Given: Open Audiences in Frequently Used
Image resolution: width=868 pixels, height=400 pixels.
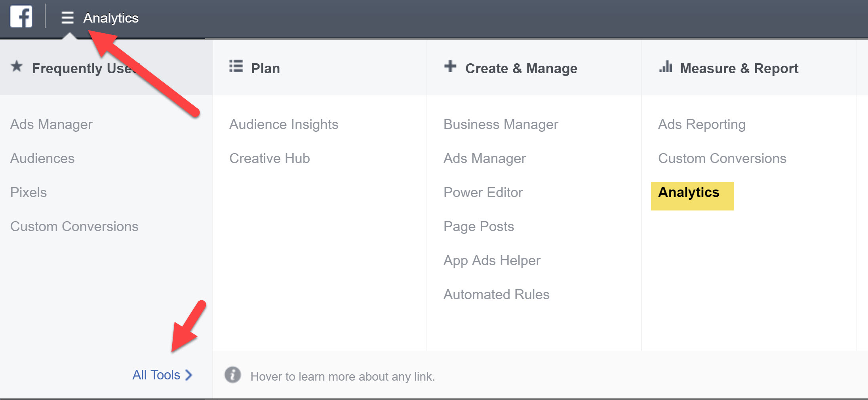Looking at the screenshot, I should pyautogui.click(x=42, y=158).
